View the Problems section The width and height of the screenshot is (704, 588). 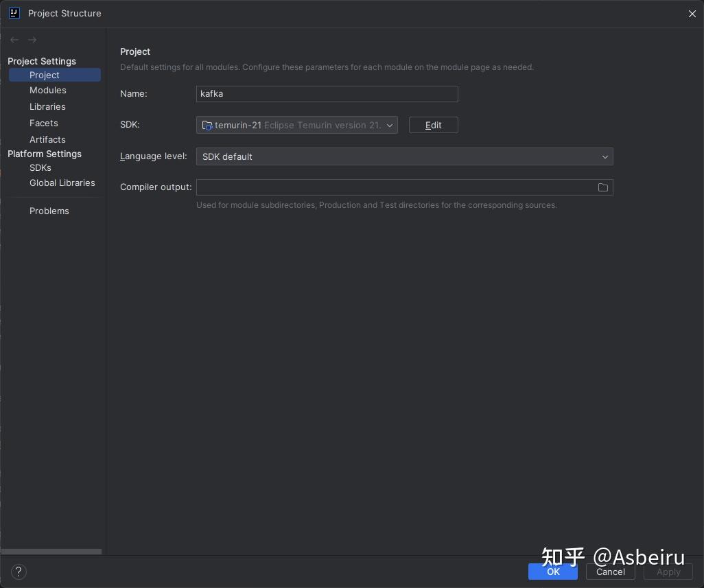point(49,211)
